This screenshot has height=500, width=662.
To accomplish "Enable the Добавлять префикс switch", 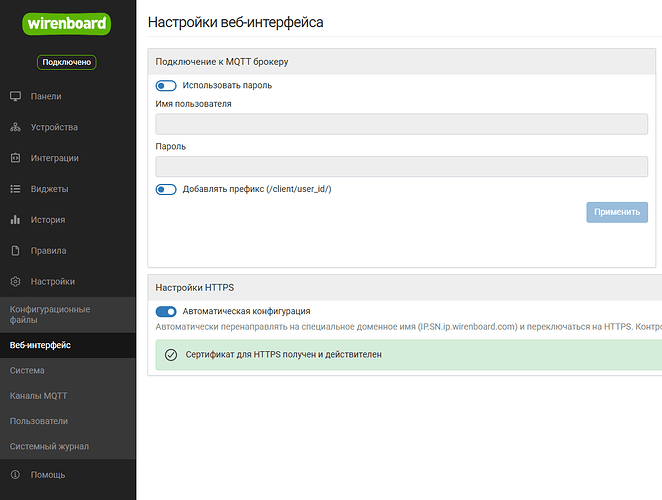I will coord(166,189).
